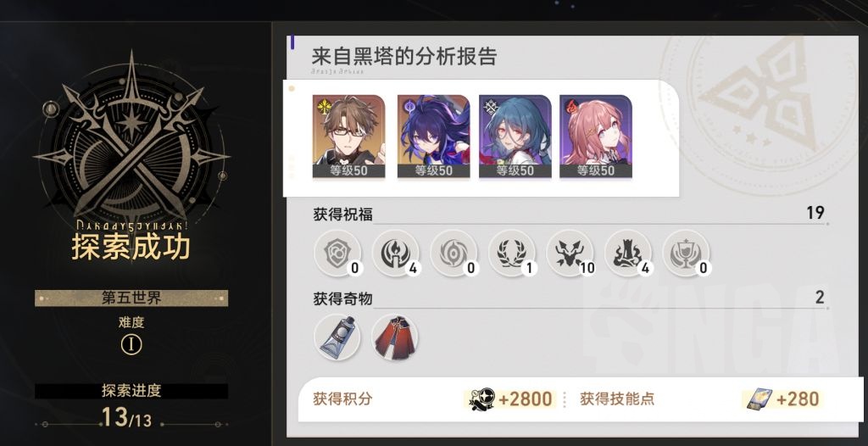Image resolution: width=868 pixels, height=446 pixels.
Task: Open the paint tube curio item
Action: click(x=337, y=337)
